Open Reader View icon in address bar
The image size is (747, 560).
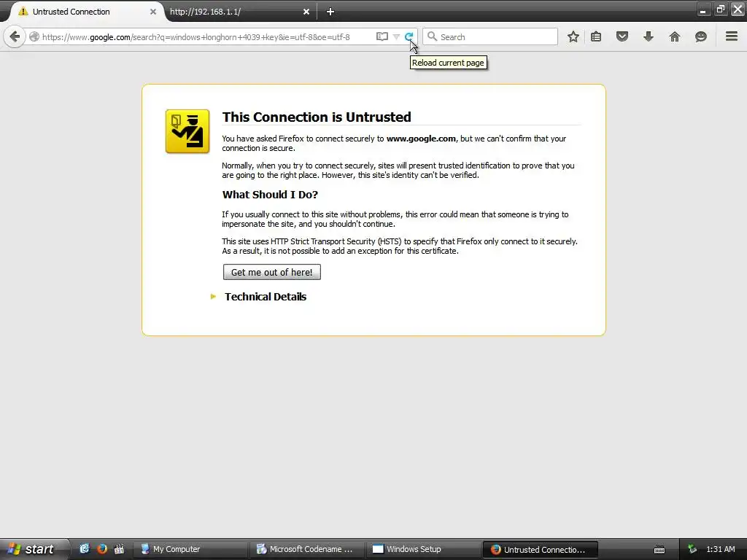(382, 36)
